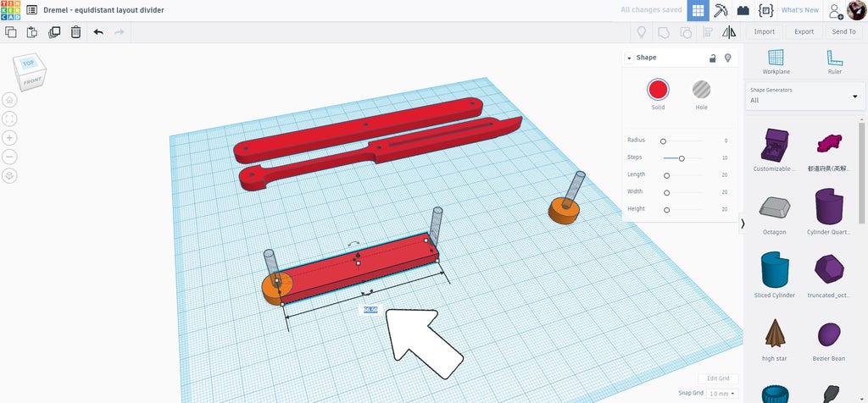Hide the selected shape with bulb toggle
The height and width of the screenshot is (403, 868).
(728, 58)
